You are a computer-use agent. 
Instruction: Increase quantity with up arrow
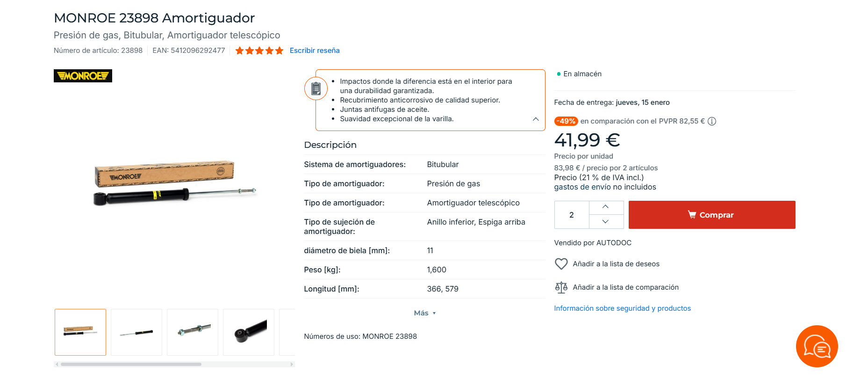click(x=606, y=207)
